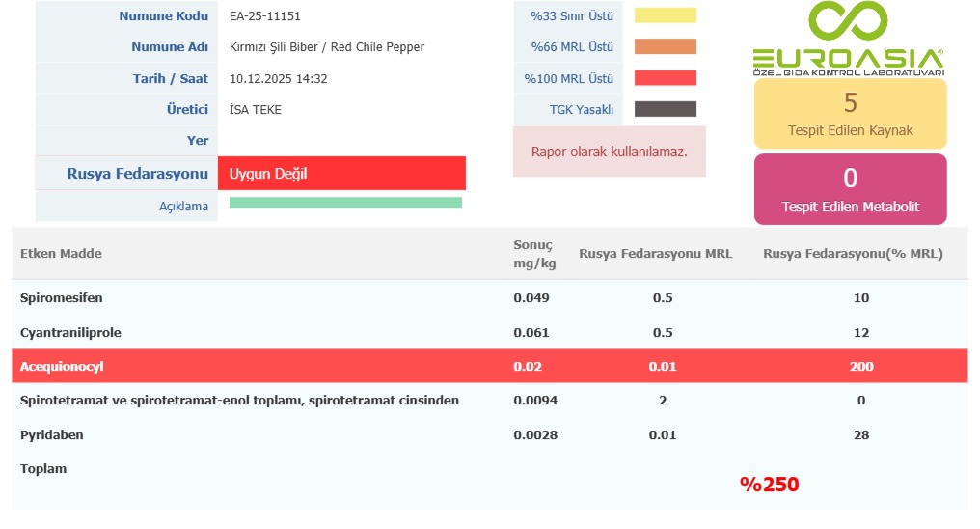Click the red %250 total value
Screen dimensions: 980x529
[769, 485]
